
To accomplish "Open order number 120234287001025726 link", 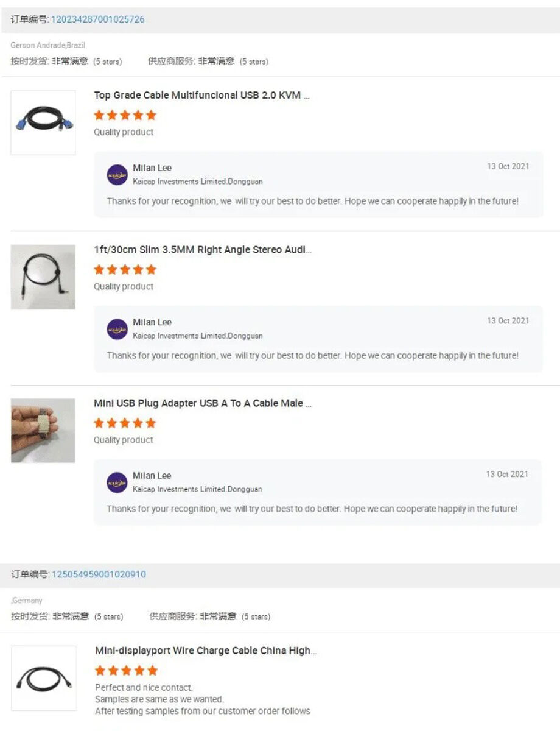I will pyautogui.click(x=97, y=19).
